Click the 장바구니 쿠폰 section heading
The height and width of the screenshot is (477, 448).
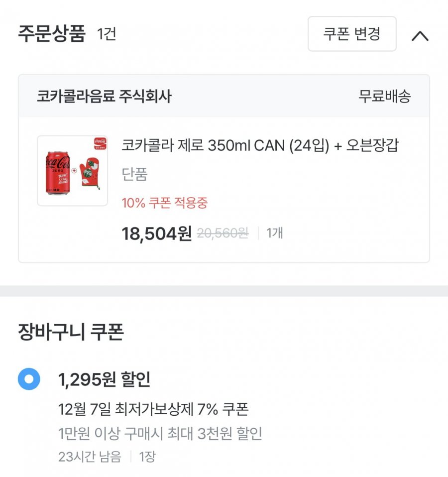[x=70, y=332]
